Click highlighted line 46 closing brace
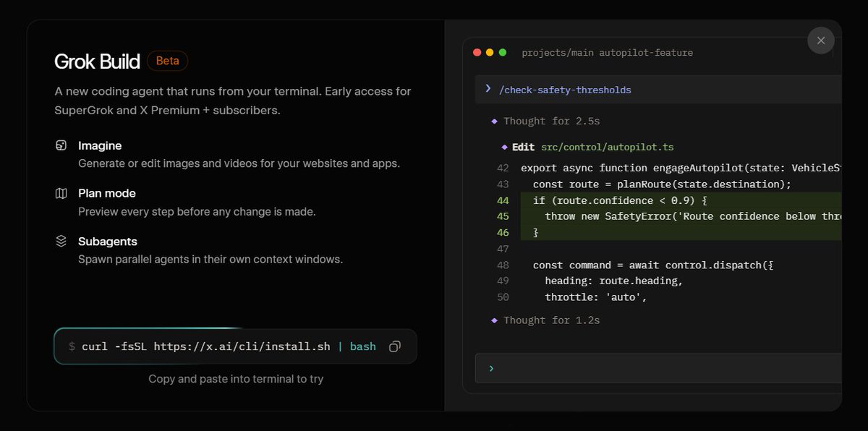Screen dimensions: 868x431 [x=536, y=232]
